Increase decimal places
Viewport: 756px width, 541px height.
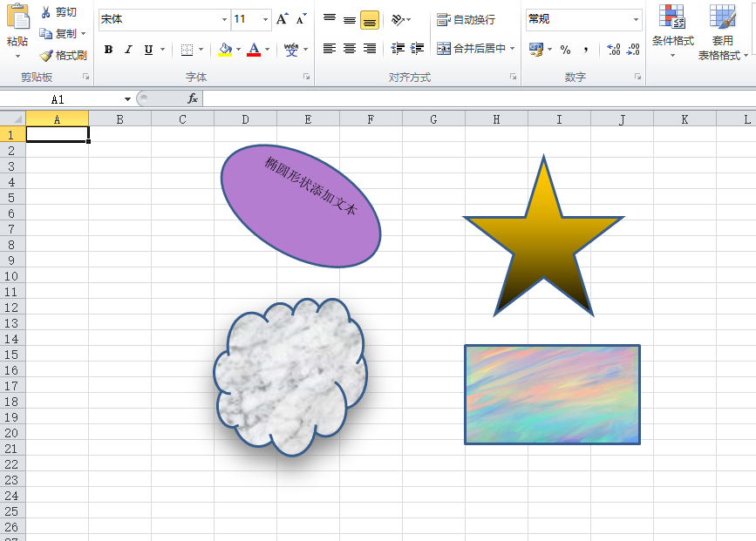pos(614,49)
